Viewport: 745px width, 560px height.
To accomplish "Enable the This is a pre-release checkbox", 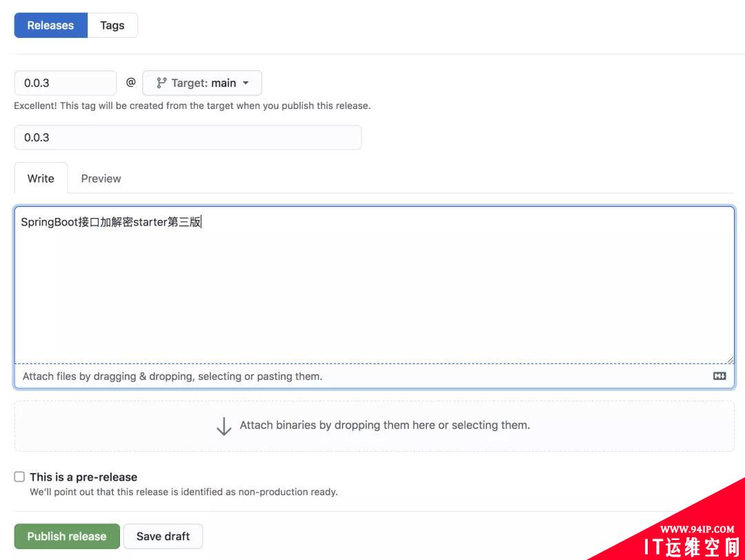I will (19, 477).
